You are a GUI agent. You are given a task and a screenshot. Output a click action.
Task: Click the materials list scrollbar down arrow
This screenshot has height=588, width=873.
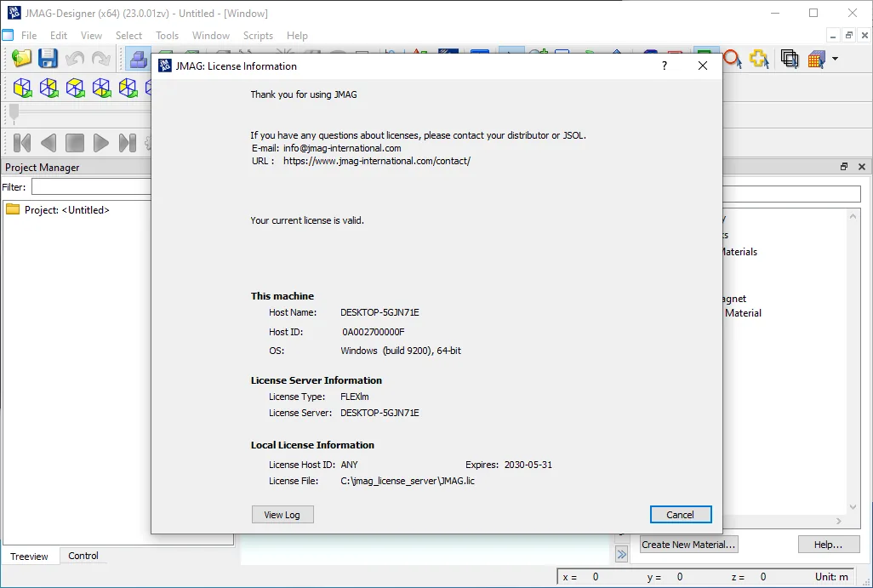[x=853, y=506]
